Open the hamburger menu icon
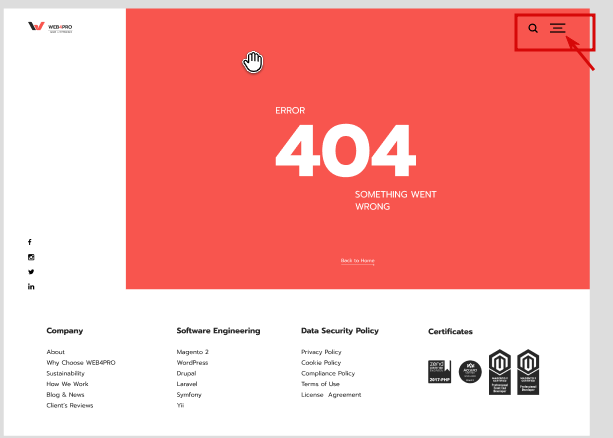613x438 pixels. (x=557, y=28)
